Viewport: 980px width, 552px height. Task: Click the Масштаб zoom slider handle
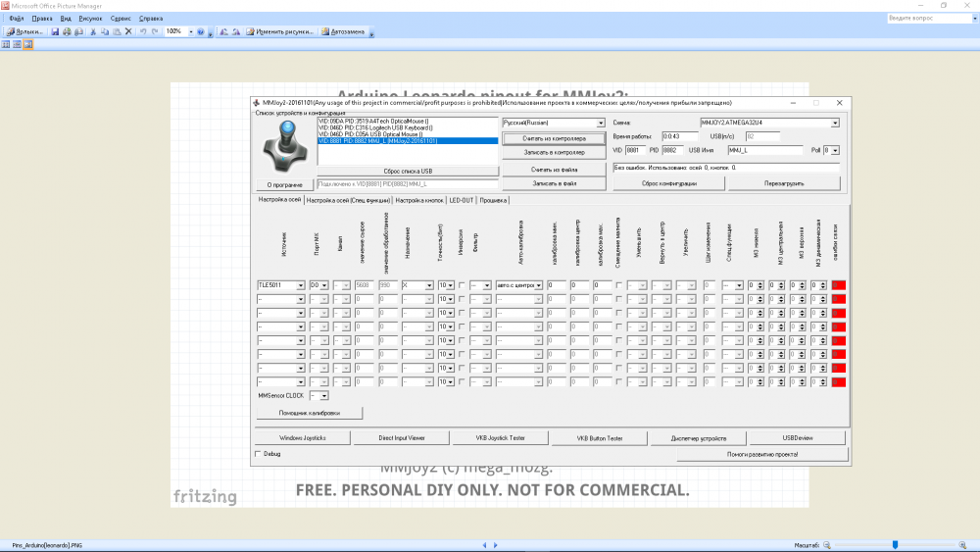coord(895,544)
